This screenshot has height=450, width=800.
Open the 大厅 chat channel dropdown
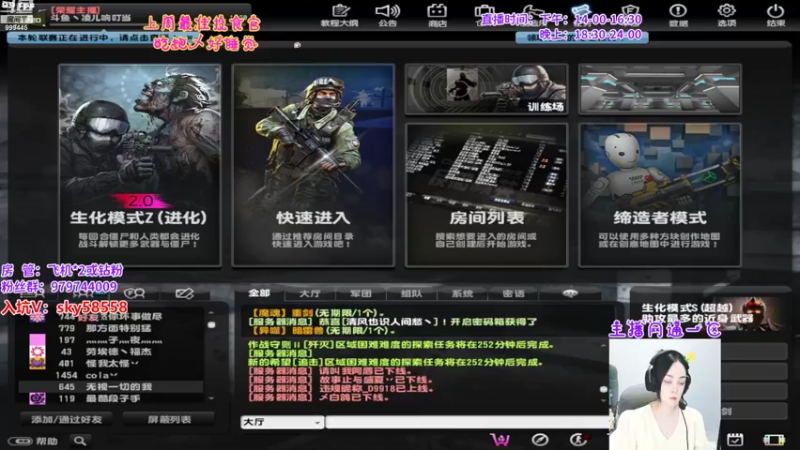[x=282, y=422]
